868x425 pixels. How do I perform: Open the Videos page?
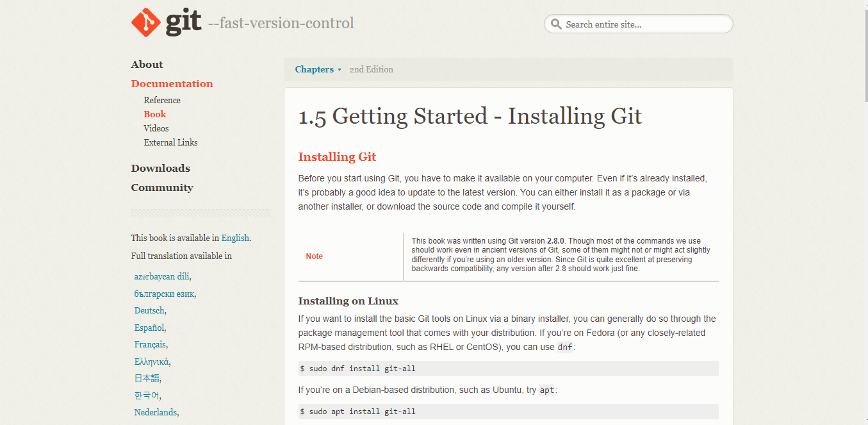point(156,128)
